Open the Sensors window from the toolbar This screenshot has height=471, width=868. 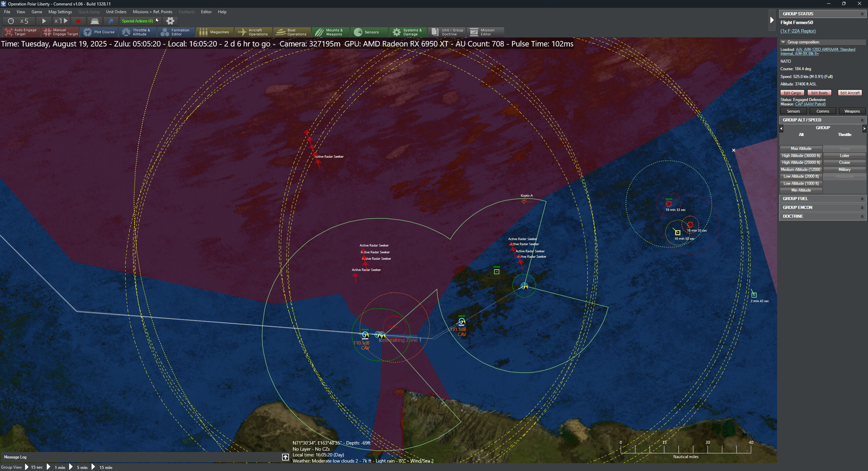[x=369, y=32]
